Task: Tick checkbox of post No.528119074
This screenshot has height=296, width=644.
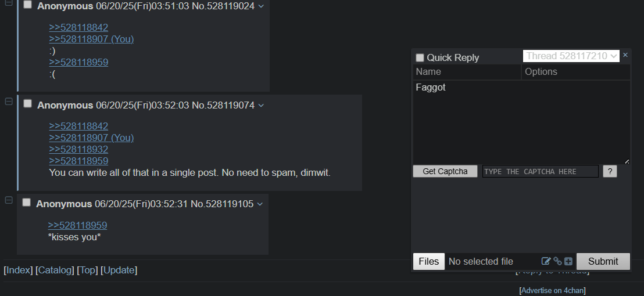Action: point(27,103)
